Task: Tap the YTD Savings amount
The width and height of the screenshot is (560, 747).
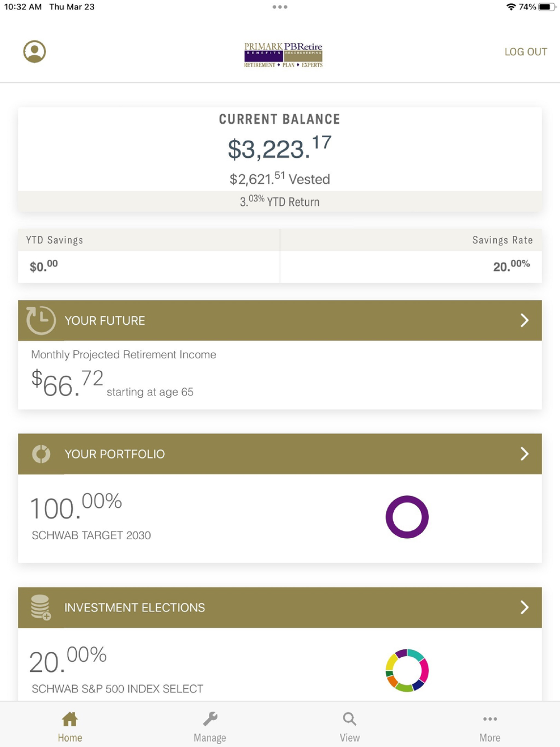Action: point(44,266)
